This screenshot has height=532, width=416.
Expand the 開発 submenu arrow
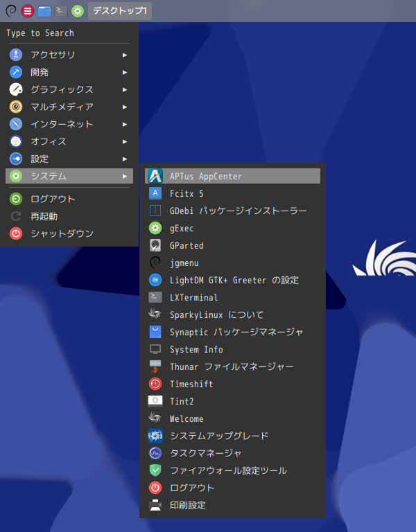125,72
